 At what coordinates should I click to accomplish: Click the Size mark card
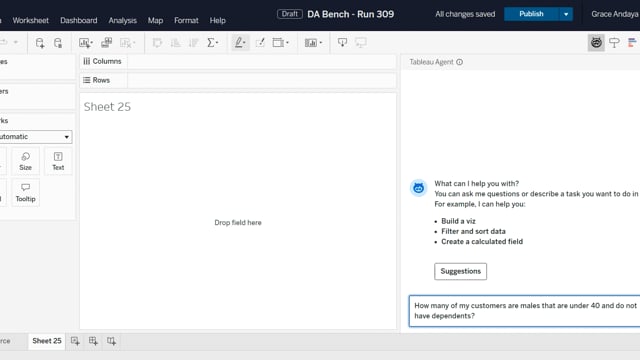[25, 162]
